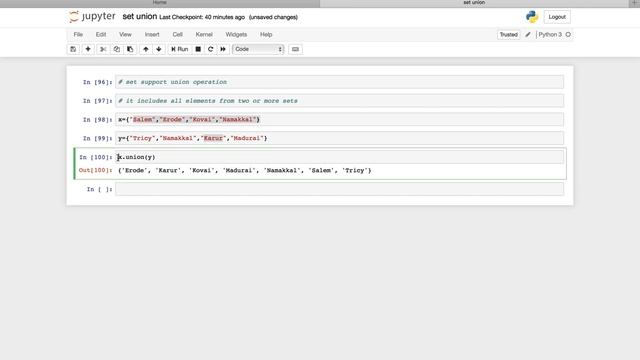Click the Python logo icon

532,17
